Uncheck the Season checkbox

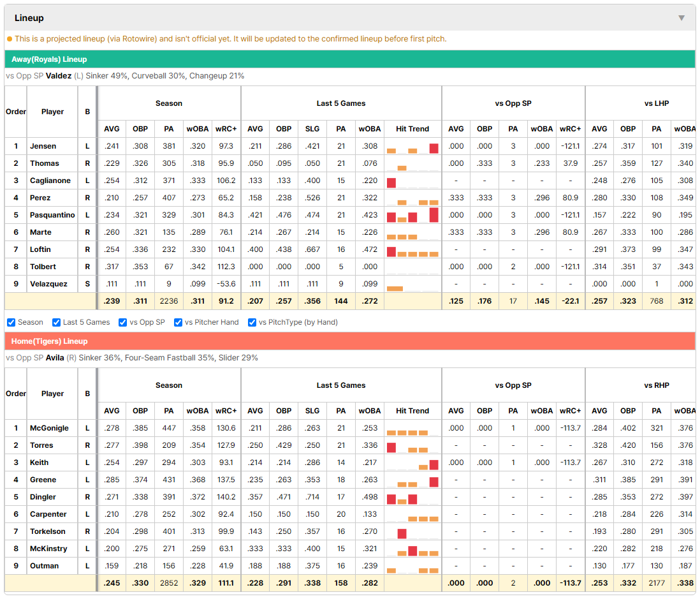click(x=11, y=323)
